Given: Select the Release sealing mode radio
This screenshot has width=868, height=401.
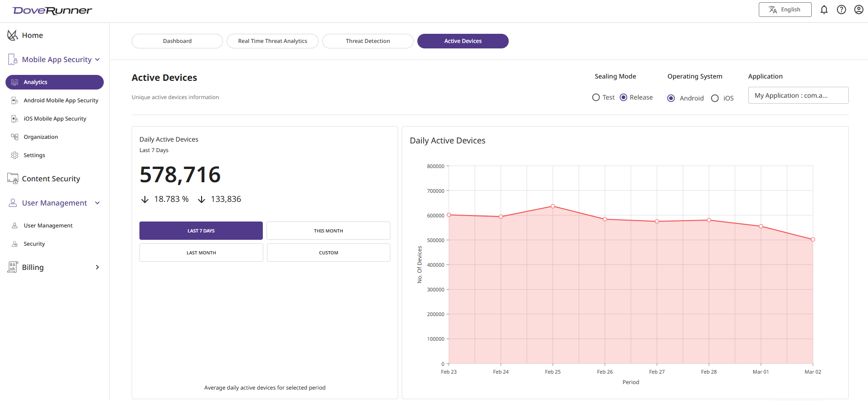Looking at the screenshot, I should pyautogui.click(x=623, y=97).
